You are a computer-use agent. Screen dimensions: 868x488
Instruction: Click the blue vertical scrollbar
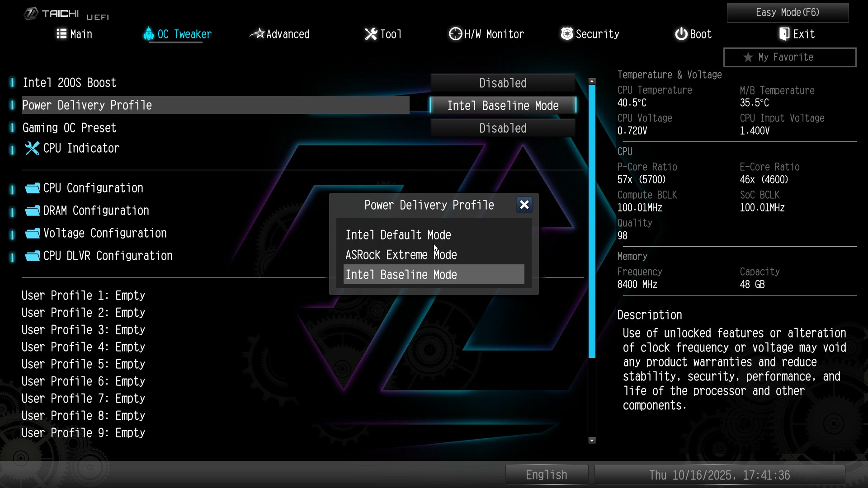(592, 221)
